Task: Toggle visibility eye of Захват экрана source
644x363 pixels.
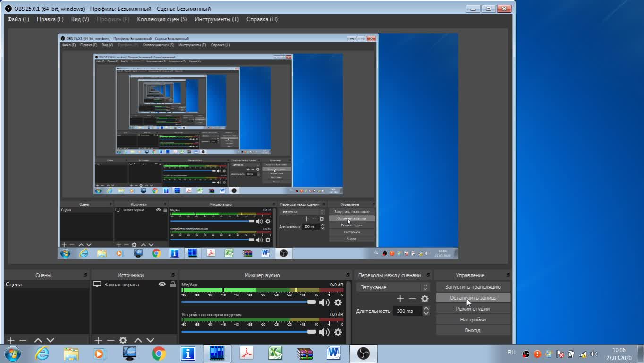Action: pyautogui.click(x=162, y=285)
